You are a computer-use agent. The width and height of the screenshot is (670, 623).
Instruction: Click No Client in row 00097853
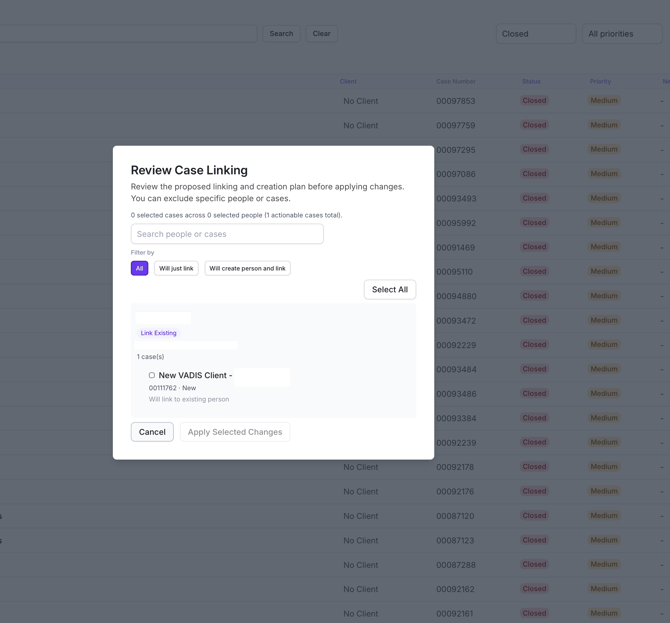tap(361, 101)
